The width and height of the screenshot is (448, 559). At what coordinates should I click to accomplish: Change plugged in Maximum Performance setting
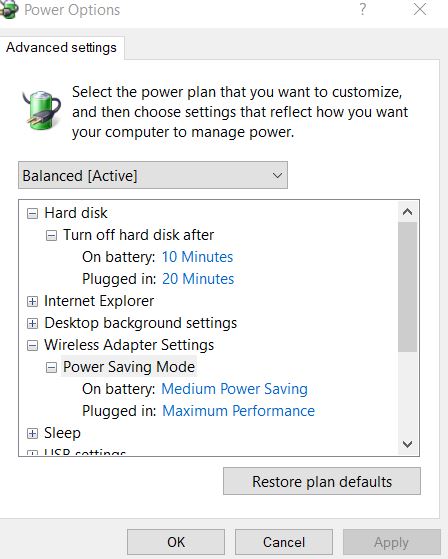pyautogui.click(x=238, y=411)
